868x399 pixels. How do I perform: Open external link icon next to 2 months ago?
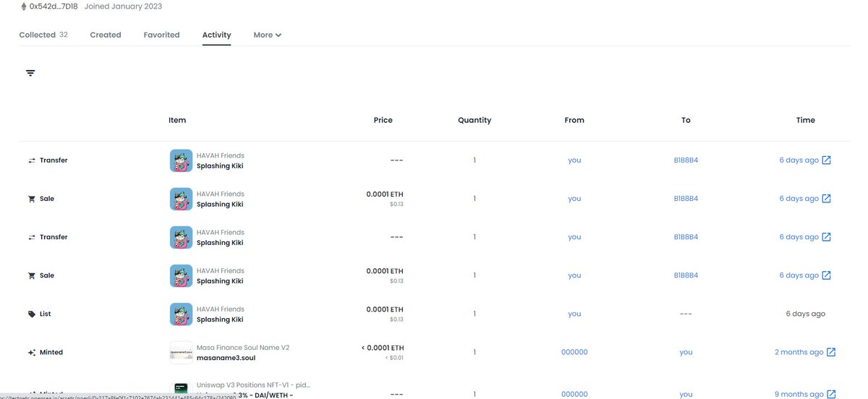tap(831, 352)
